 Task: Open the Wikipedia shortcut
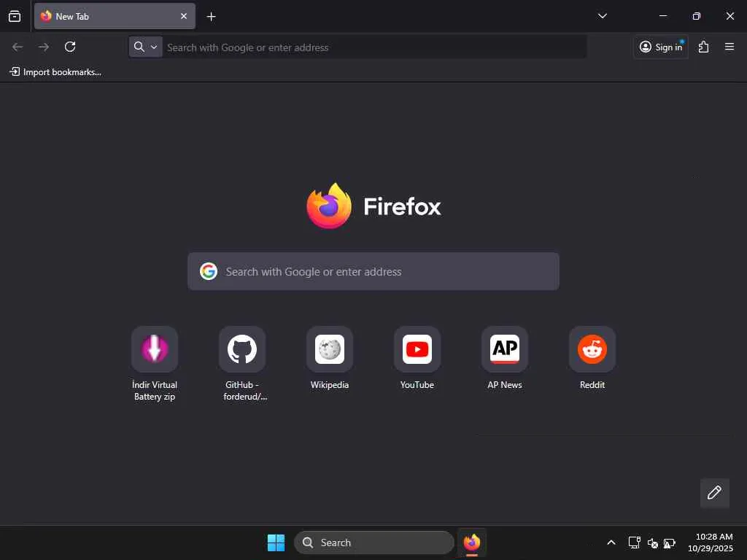[x=330, y=358]
